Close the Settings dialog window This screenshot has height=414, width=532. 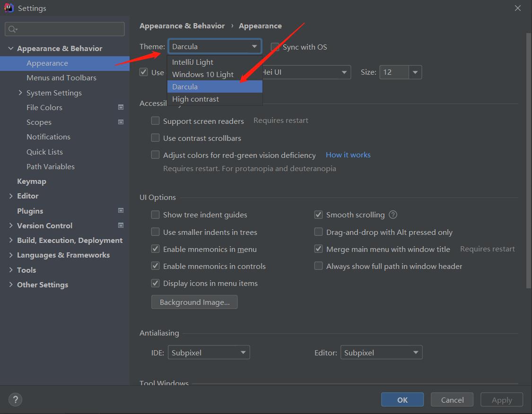click(x=518, y=8)
